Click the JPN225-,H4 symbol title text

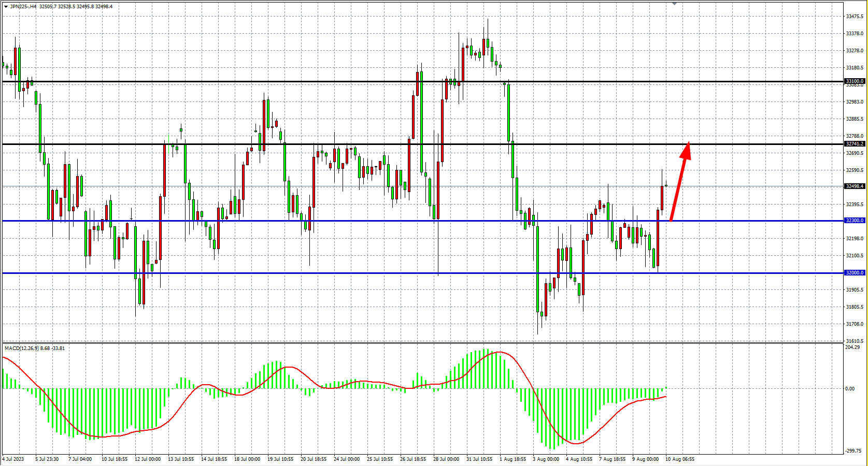click(23, 7)
